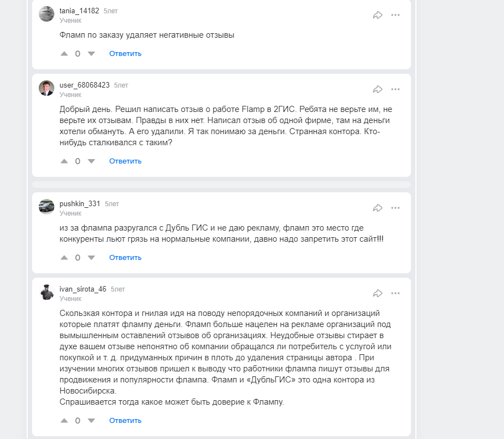Image resolution: width=504 pixels, height=439 pixels.
Task: Downvote pushkin_331's answer
Action: coord(91,258)
